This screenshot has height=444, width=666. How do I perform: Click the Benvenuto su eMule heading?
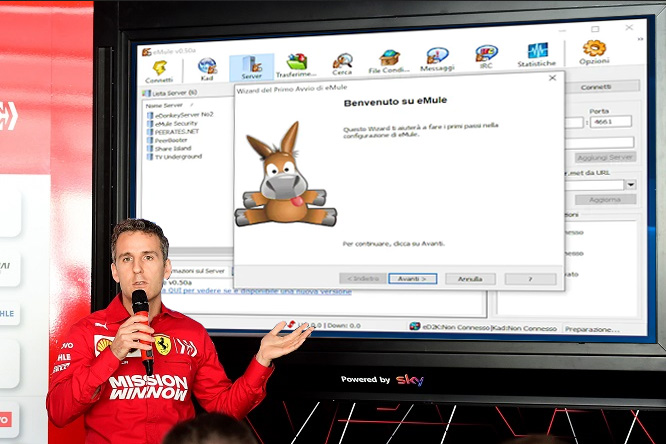(x=395, y=102)
